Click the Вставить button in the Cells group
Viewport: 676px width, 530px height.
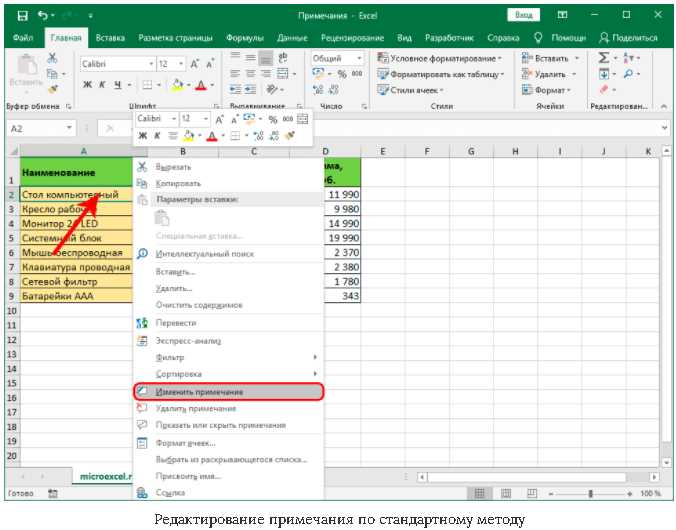tap(550, 58)
